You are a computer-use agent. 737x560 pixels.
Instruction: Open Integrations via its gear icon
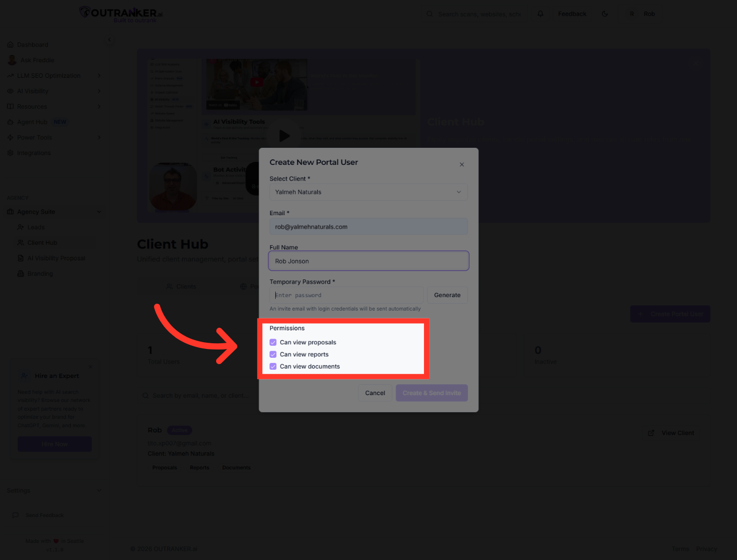point(11,153)
